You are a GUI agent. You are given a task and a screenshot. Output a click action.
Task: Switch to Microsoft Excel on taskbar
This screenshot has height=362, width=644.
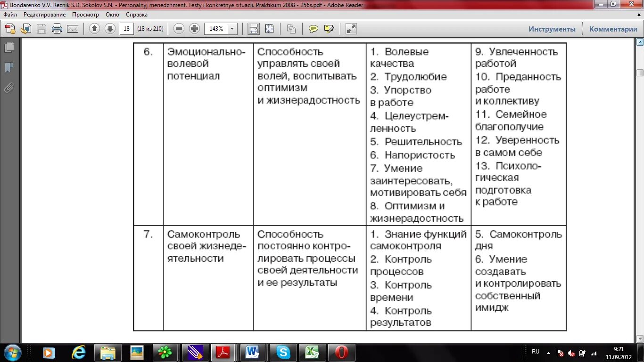312,353
